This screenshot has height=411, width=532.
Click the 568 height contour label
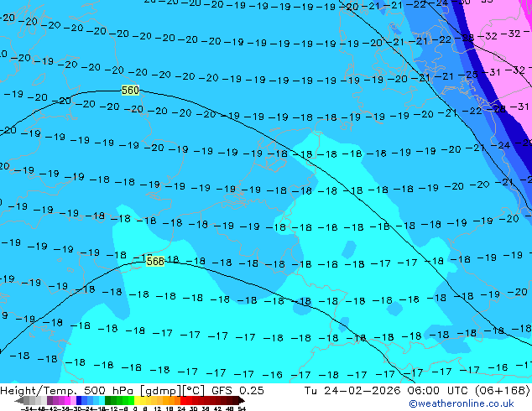click(x=155, y=261)
